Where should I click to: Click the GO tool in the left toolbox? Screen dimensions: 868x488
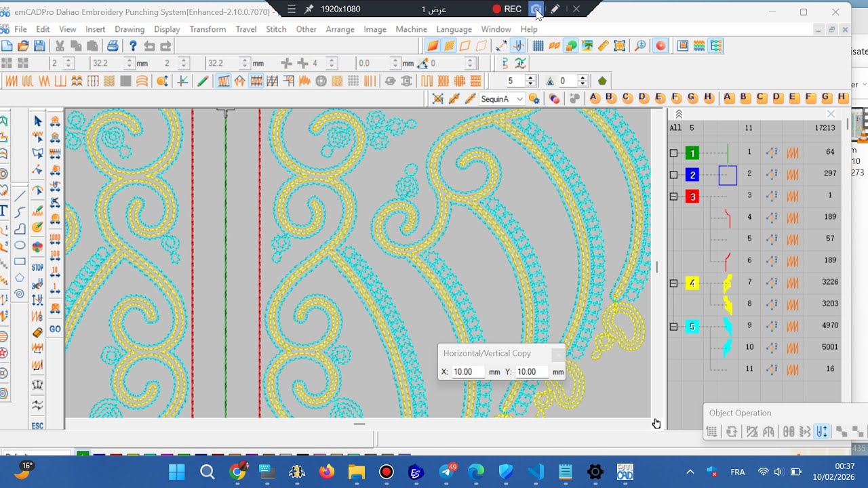pos(55,329)
